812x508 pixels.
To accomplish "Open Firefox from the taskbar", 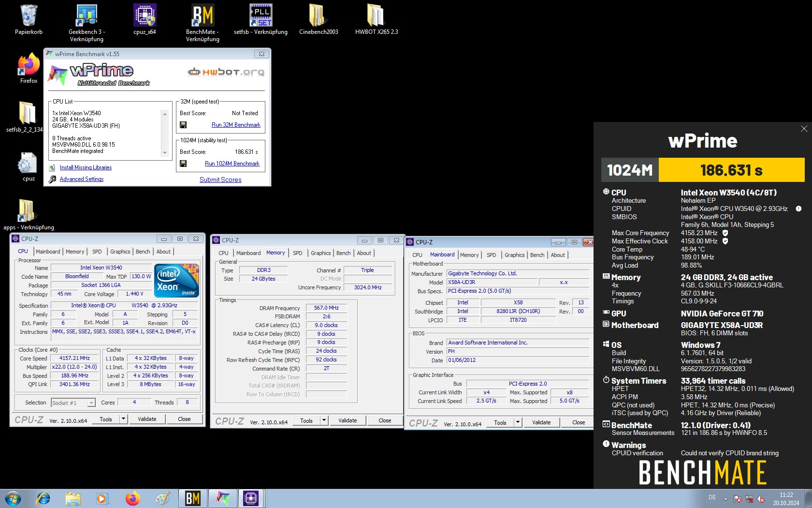I will point(132,498).
